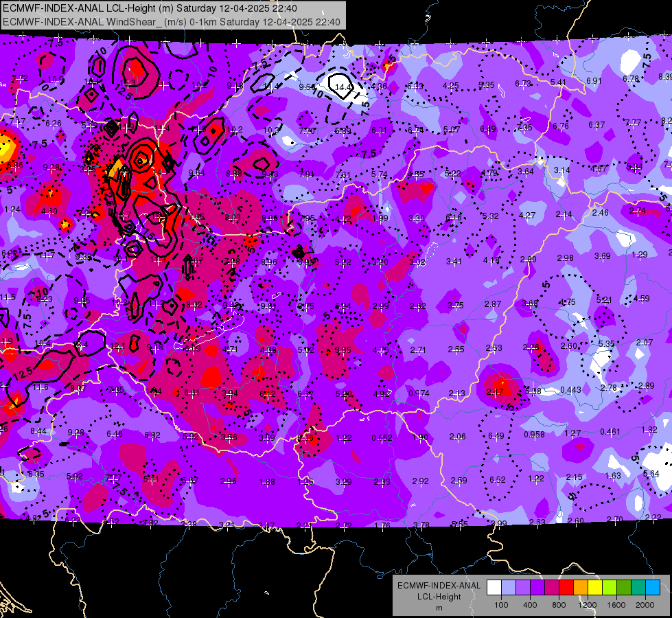Click the grid value 2.07
Image resolution: width=672 pixels, height=618 pixels.
tap(645, 343)
